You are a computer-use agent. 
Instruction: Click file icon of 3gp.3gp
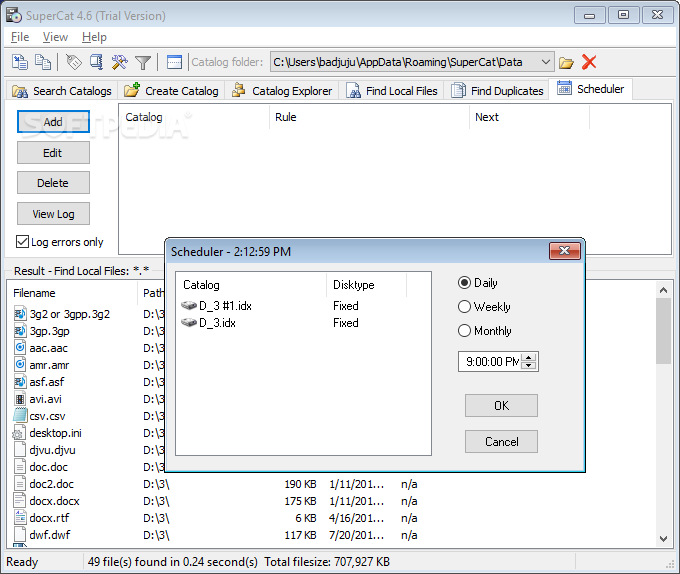pos(20,330)
